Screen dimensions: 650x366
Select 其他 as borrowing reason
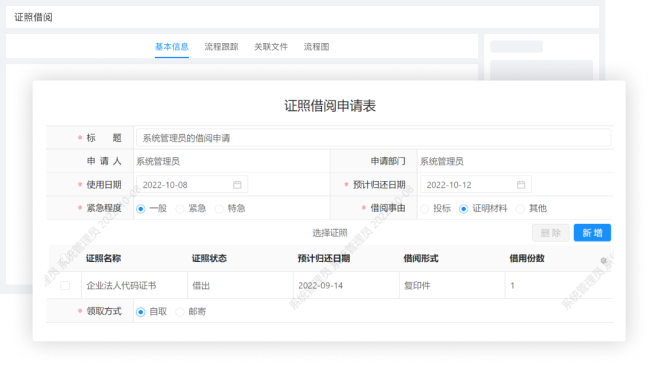click(520, 208)
